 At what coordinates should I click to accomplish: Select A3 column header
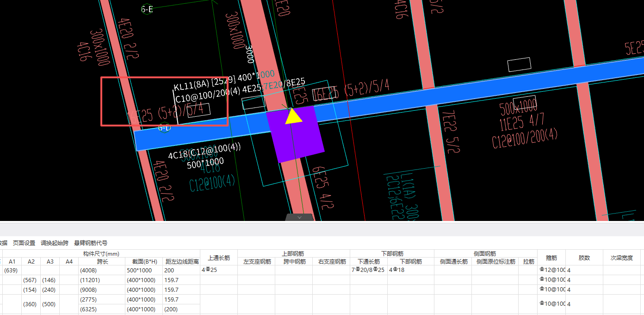click(x=50, y=262)
